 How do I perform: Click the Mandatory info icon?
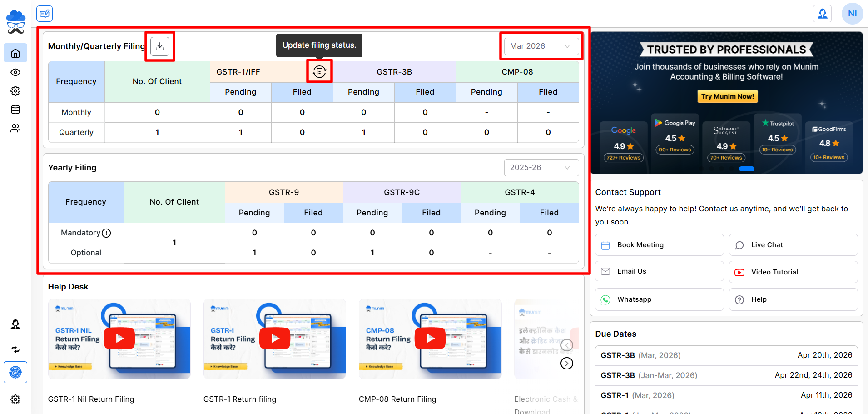[106, 233]
